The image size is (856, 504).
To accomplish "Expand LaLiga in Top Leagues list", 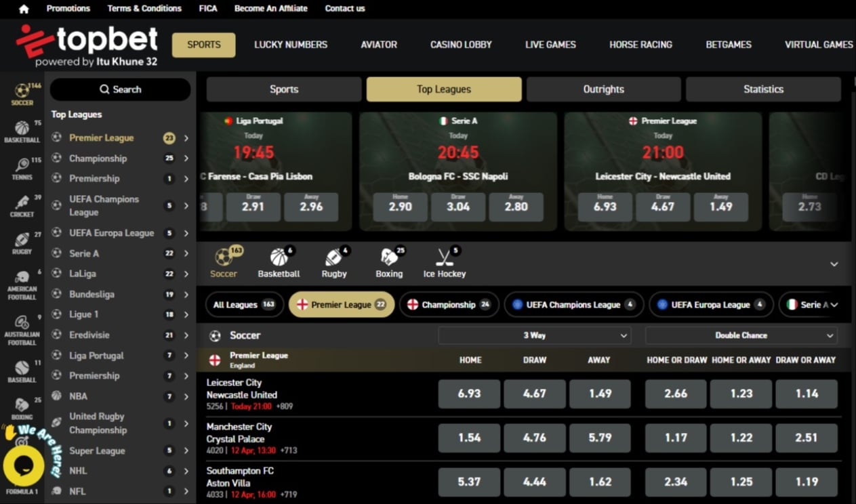I will pos(186,274).
